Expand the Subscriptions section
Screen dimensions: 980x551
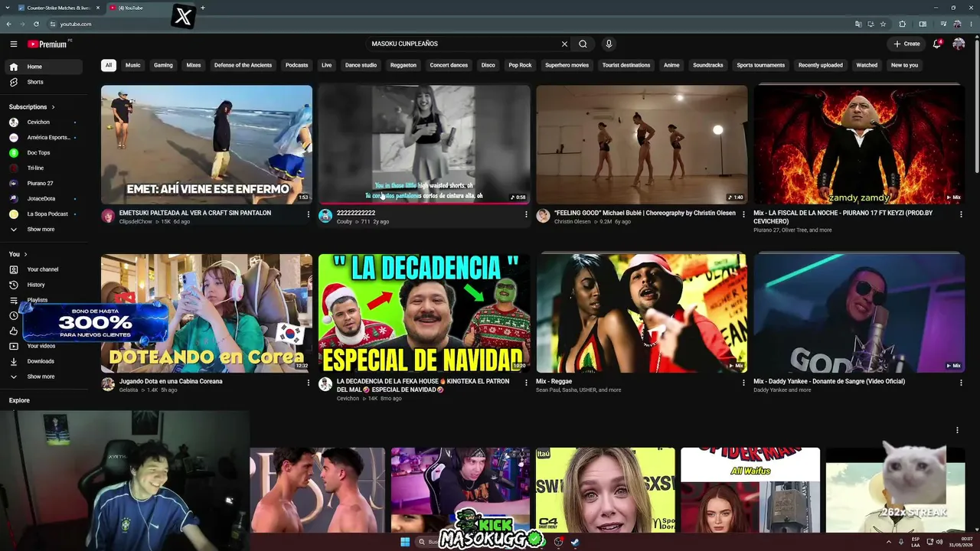coord(32,107)
